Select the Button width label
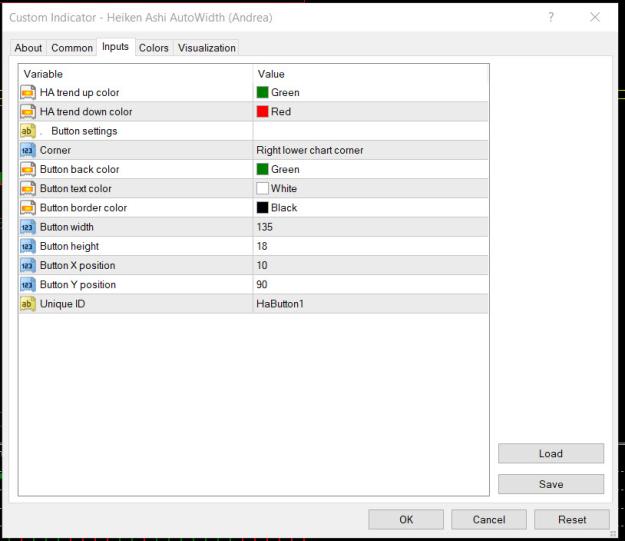The height and width of the screenshot is (541, 625). point(67,227)
